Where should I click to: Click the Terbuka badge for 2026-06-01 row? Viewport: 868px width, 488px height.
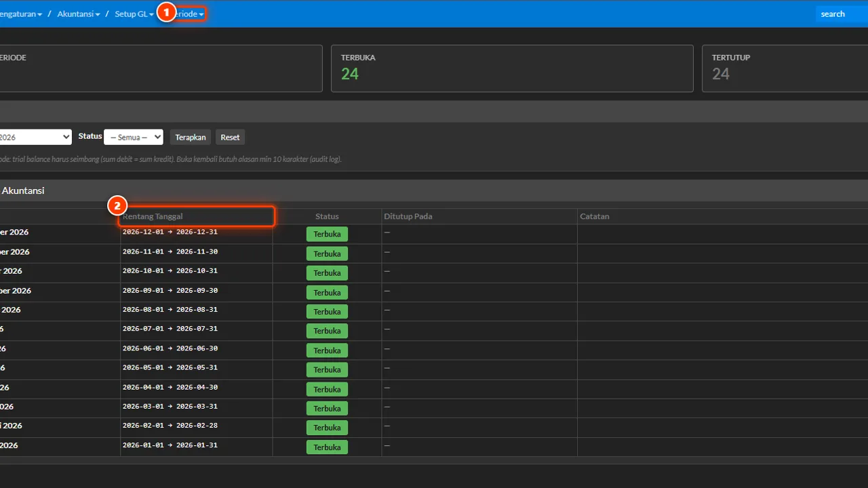click(x=327, y=350)
